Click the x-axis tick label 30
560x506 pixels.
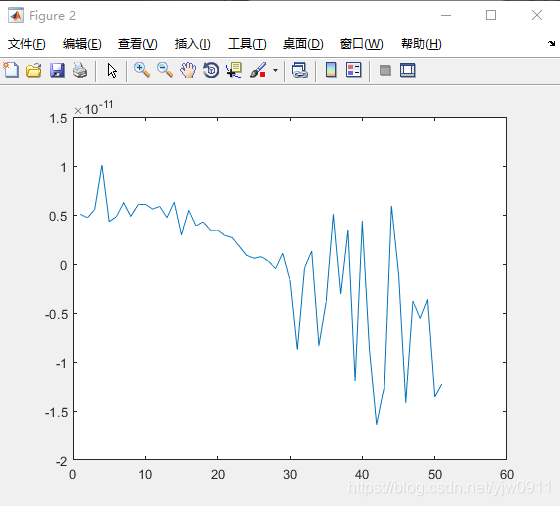290,475
